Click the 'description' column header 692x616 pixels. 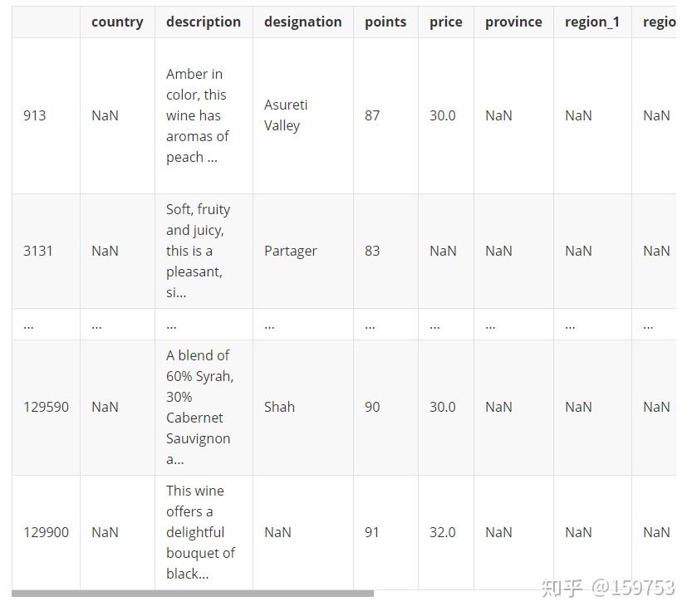click(204, 22)
